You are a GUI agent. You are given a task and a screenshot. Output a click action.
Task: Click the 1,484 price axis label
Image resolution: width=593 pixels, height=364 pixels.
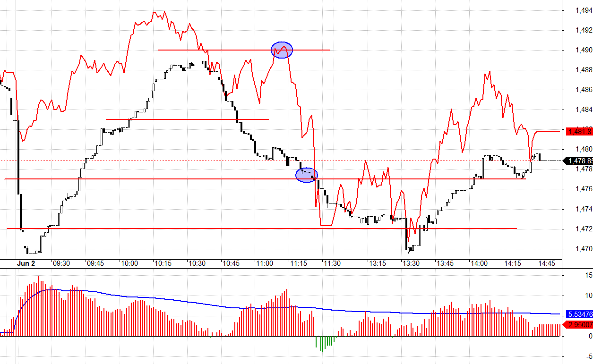pos(584,110)
